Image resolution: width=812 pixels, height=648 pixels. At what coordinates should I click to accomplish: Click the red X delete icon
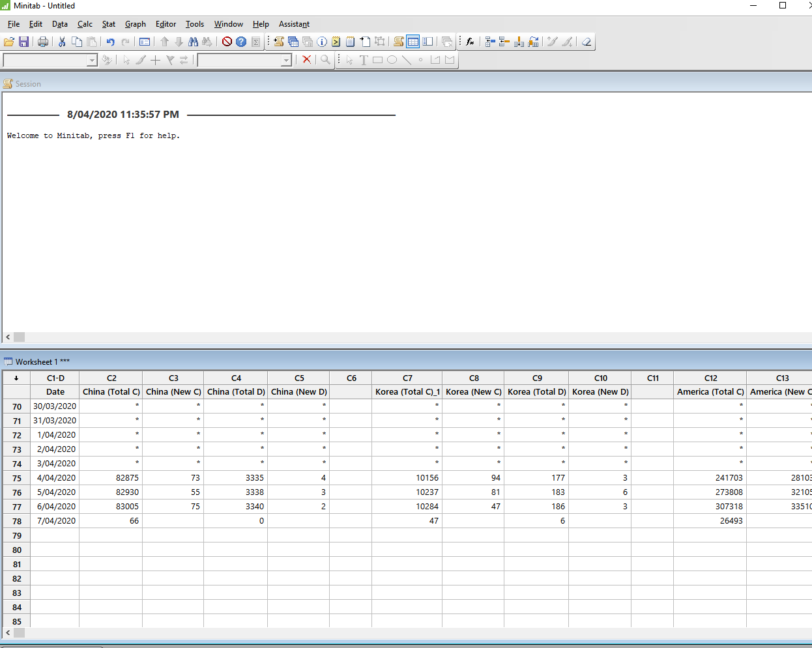coord(306,60)
